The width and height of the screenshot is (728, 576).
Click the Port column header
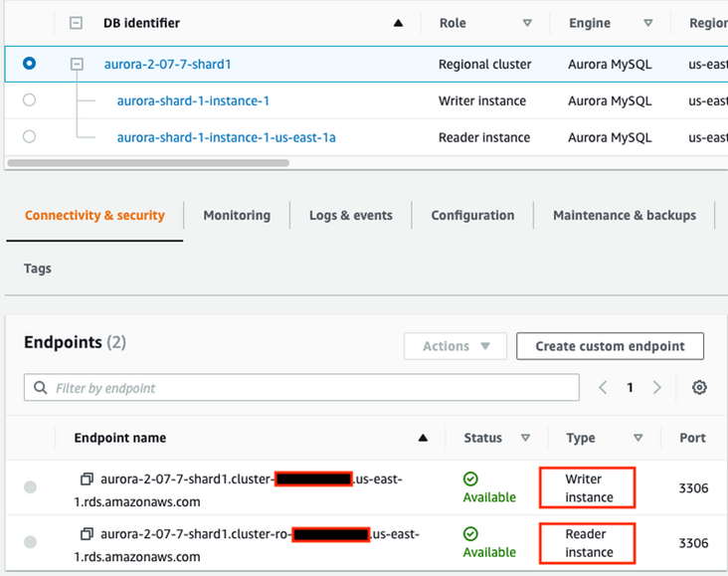click(692, 438)
